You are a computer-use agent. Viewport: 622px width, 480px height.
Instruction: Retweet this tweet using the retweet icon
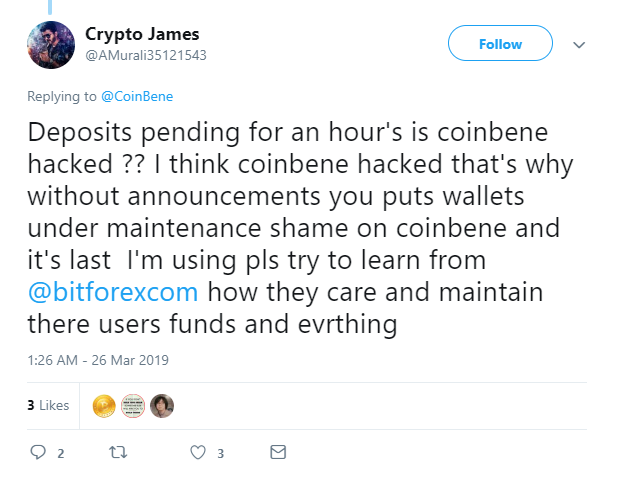pos(118,452)
